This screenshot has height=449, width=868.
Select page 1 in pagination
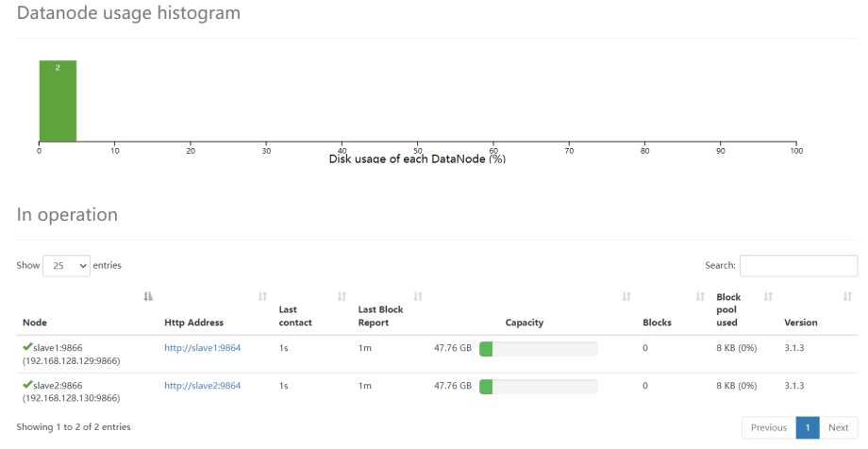pyautogui.click(x=807, y=427)
